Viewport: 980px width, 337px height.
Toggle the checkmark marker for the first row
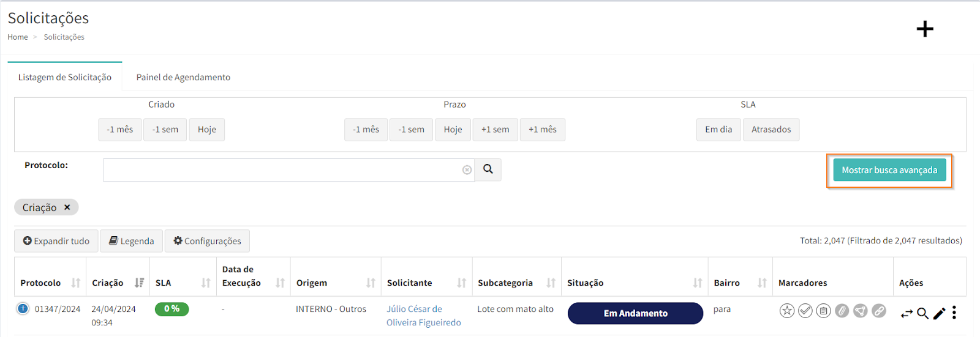click(805, 311)
